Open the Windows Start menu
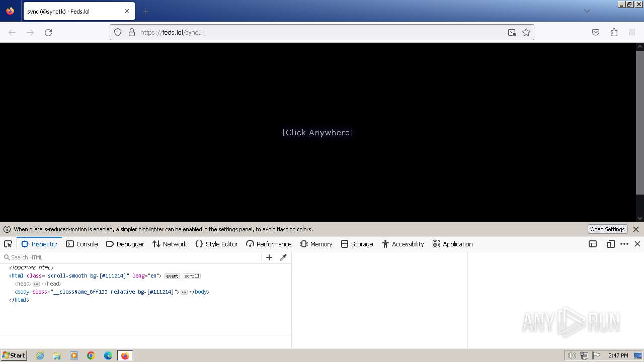 (14, 355)
